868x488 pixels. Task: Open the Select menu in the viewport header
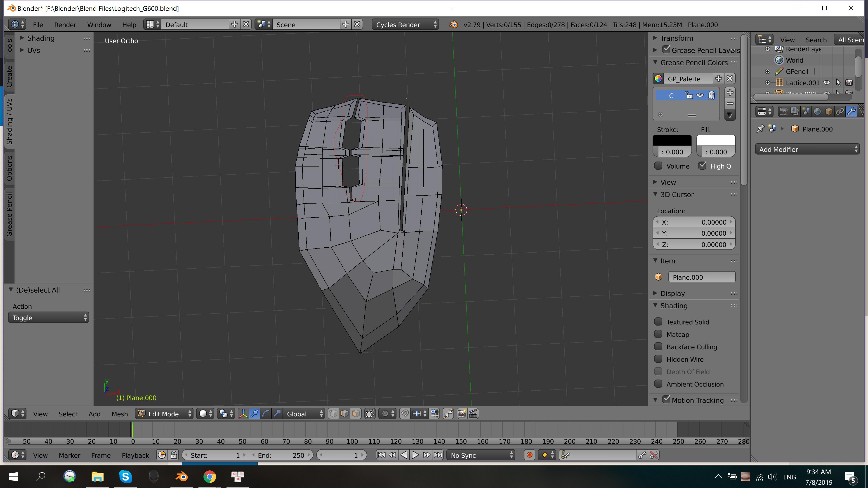[x=68, y=414]
